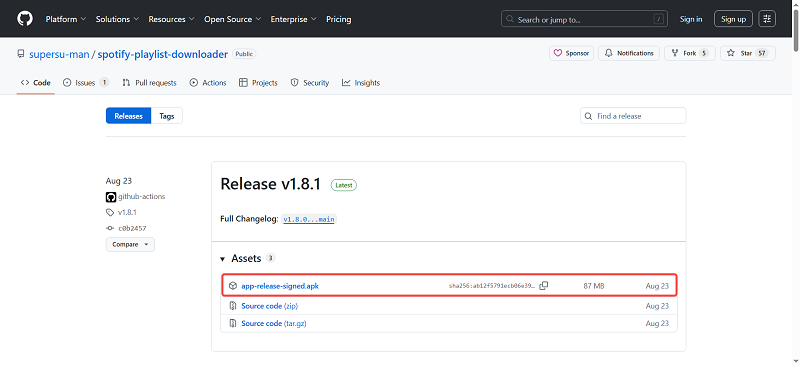800x366 pixels.
Task: Click the search magnifier icon in header
Action: (x=510, y=20)
